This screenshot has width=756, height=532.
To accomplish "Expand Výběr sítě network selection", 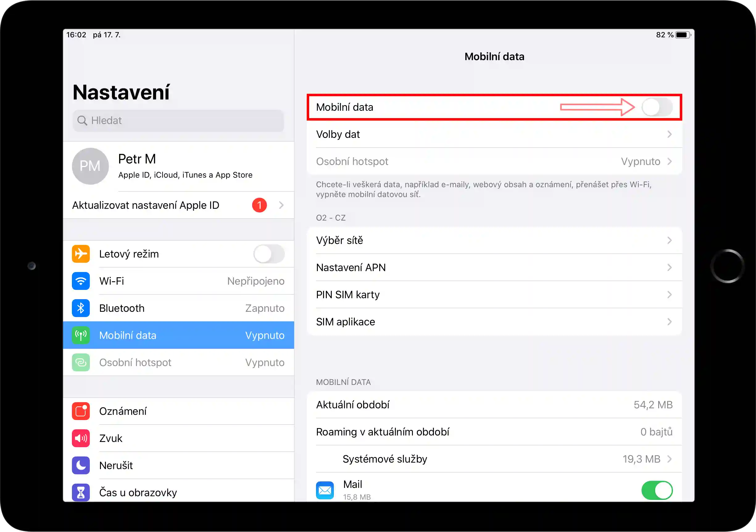I will click(x=494, y=240).
